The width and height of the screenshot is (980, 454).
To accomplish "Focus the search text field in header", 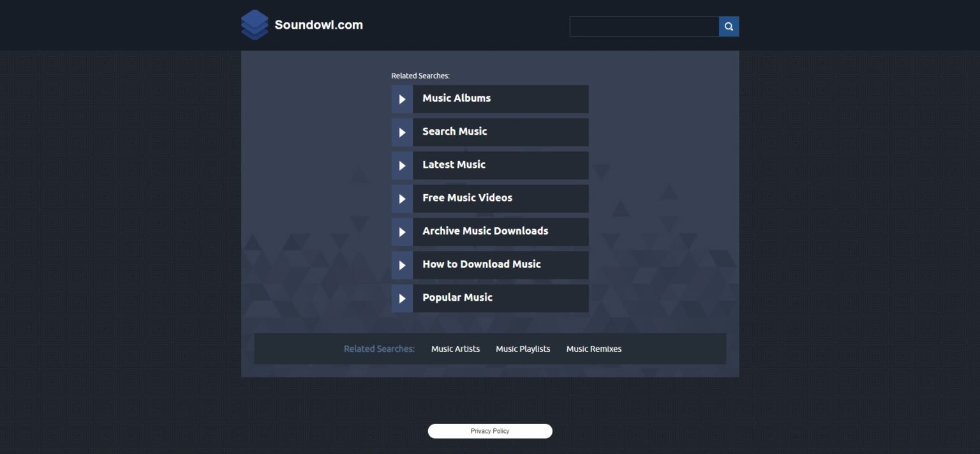I will pyautogui.click(x=644, y=27).
